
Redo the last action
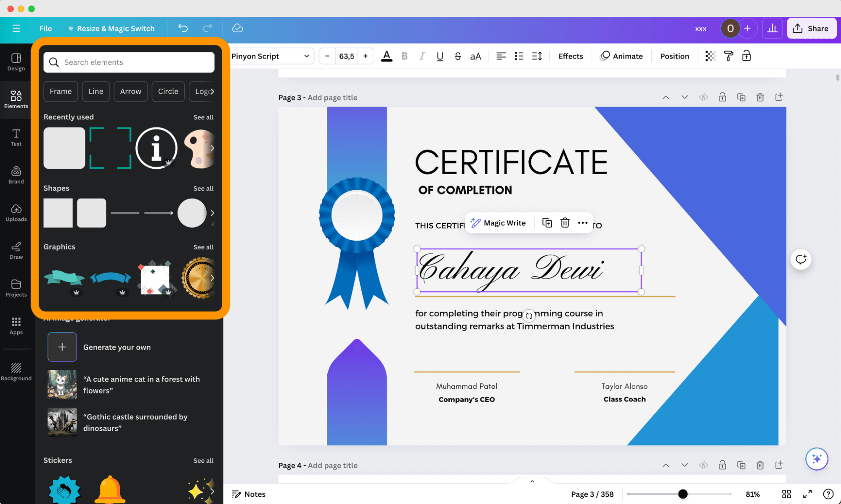tap(207, 28)
